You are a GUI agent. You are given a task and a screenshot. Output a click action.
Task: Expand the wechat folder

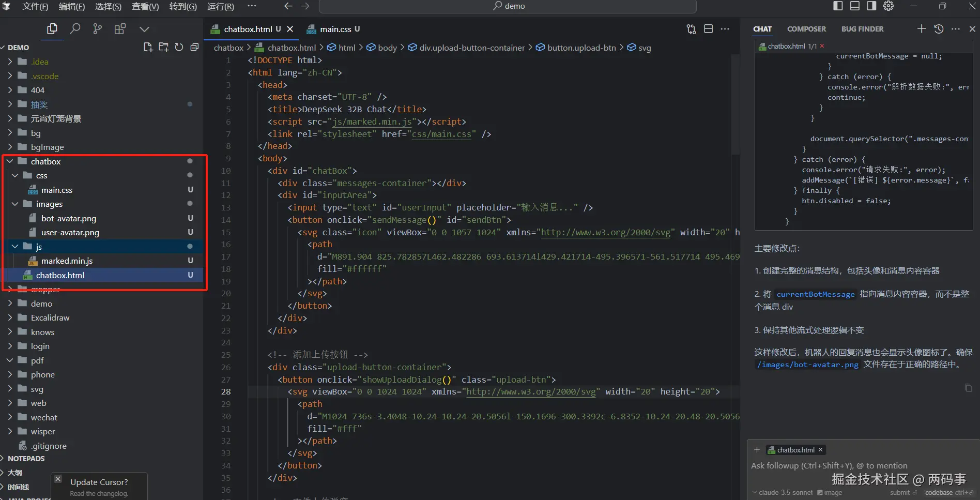[x=10, y=417]
